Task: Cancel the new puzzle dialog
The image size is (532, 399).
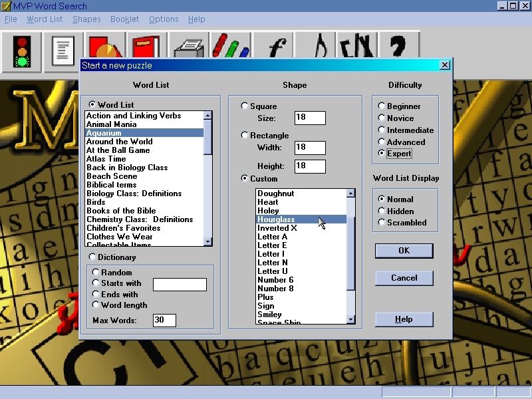Action: pyautogui.click(x=404, y=278)
